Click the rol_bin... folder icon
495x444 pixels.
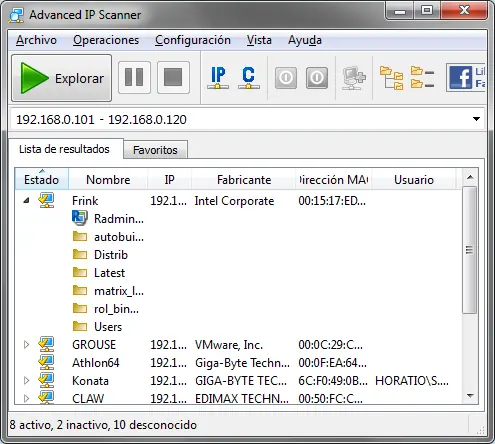pyautogui.click(x=80, y=308)
